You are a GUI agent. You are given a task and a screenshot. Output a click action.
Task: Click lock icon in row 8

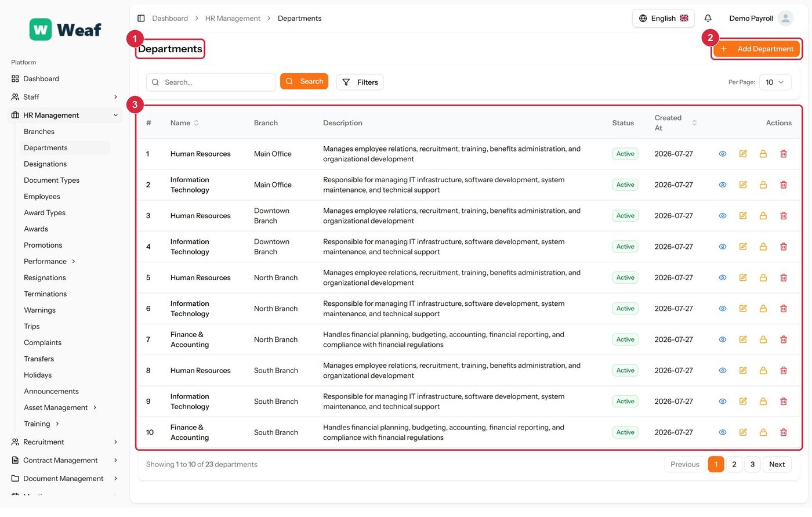pos(763,370)
